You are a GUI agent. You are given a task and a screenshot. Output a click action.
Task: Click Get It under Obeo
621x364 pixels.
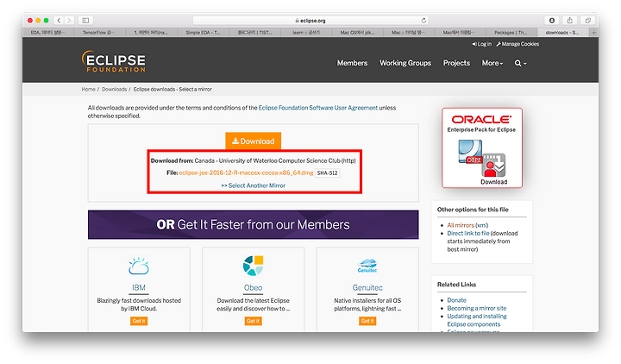253,321
